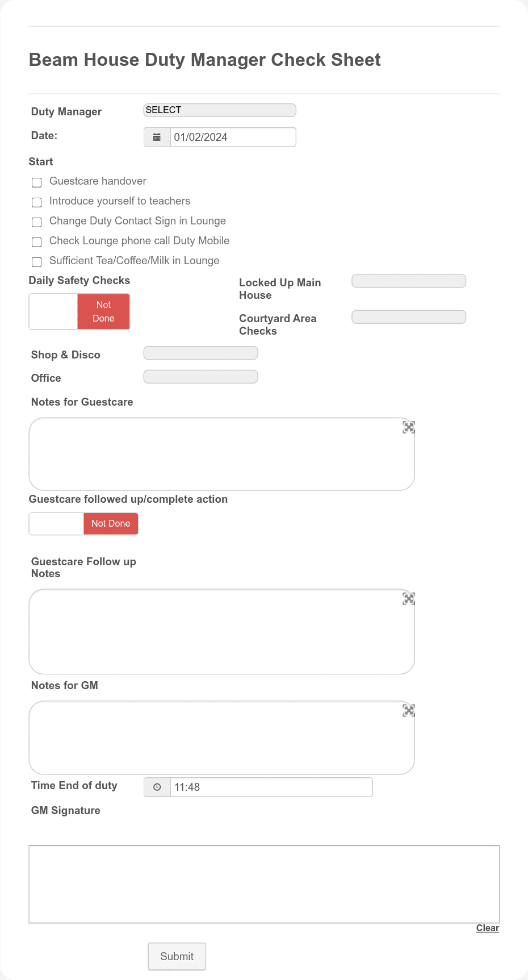Tick the Guestcare handover checkbox
Screen dimensions: 528x980
(x=37, y=182)
